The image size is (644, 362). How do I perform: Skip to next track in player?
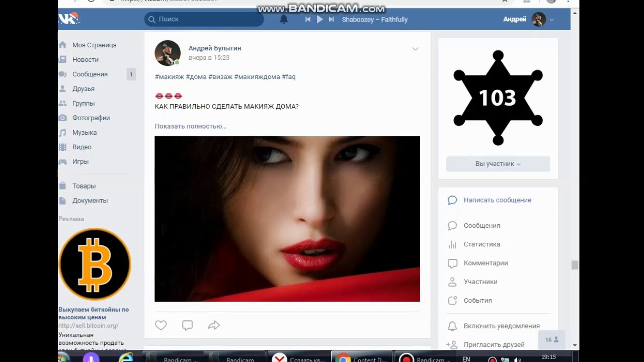pyautogui.click(x=331, y=20)
